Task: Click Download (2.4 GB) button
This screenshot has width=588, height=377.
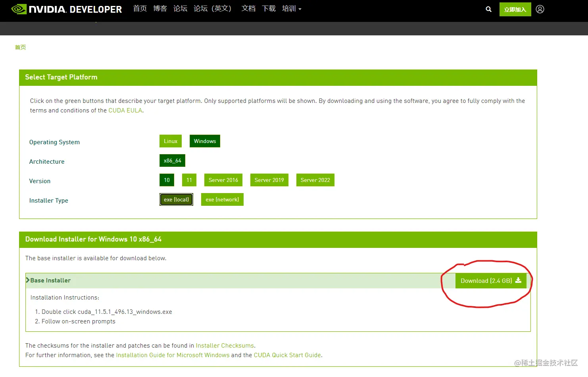Action: point(491,280)
